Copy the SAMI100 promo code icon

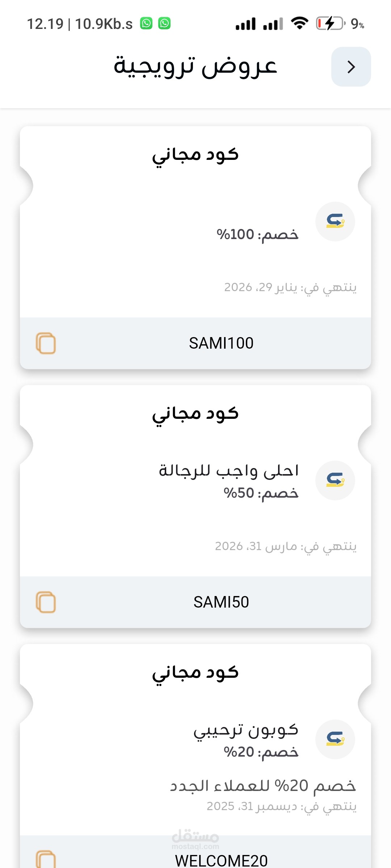coord(46,343)
